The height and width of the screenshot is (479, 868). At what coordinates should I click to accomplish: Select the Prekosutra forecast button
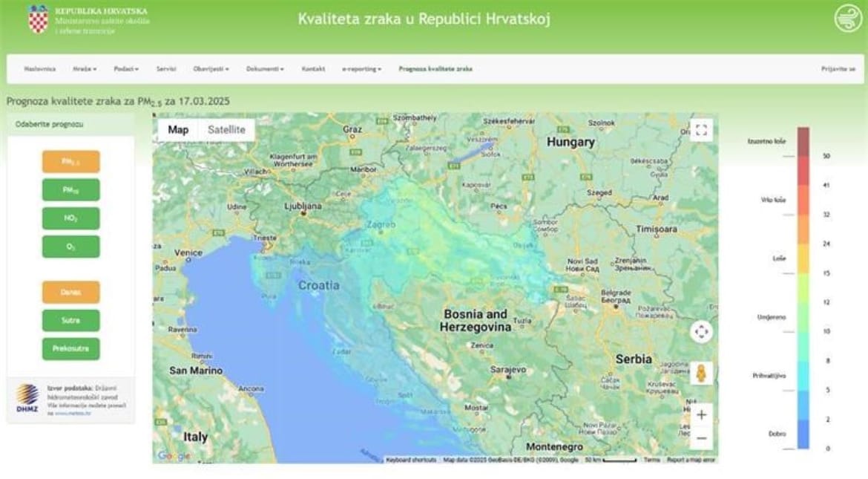(x=70, y=349)
